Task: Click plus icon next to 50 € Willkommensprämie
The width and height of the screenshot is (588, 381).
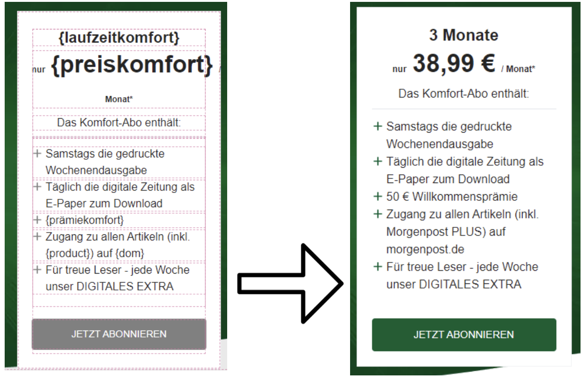Action: [378, 196]
